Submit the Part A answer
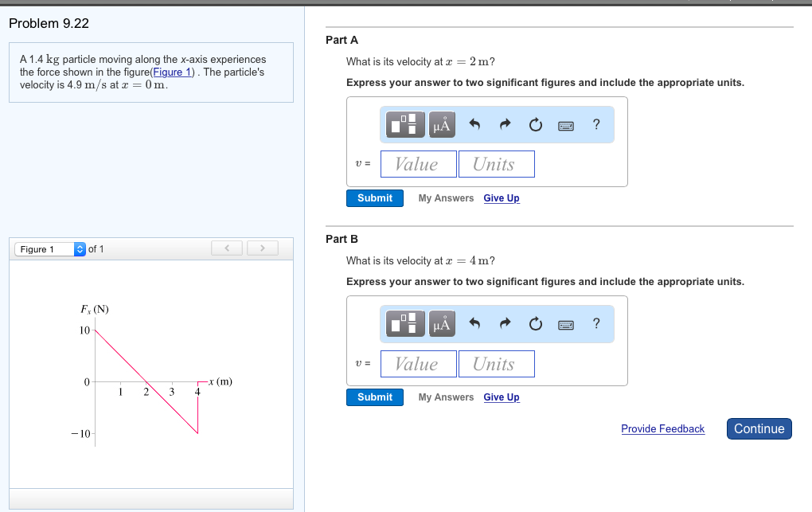The height and width of the screenshot is (512, 812). tap(374, 197)
